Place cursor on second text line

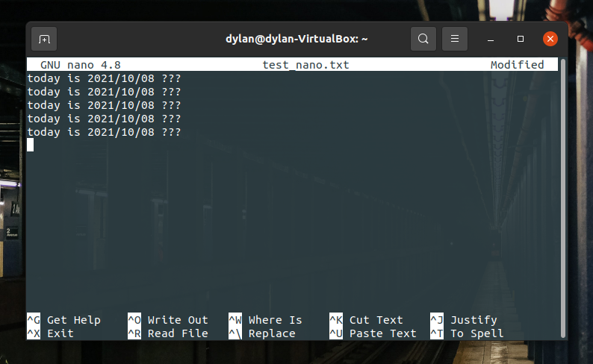click(x=104, y=92)
